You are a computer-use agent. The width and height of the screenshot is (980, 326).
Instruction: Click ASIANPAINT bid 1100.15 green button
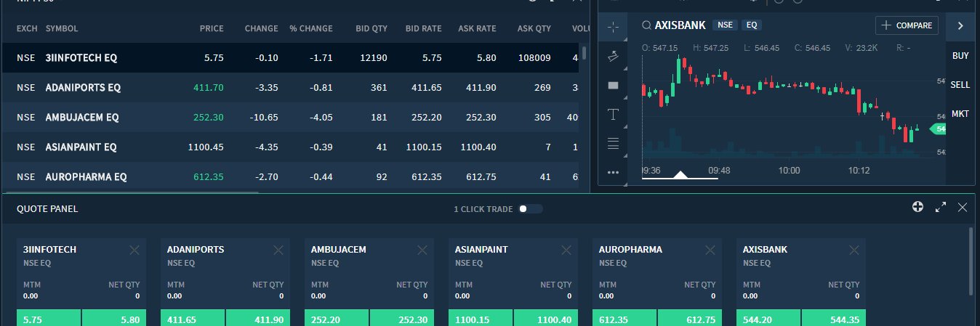point(481,318)
